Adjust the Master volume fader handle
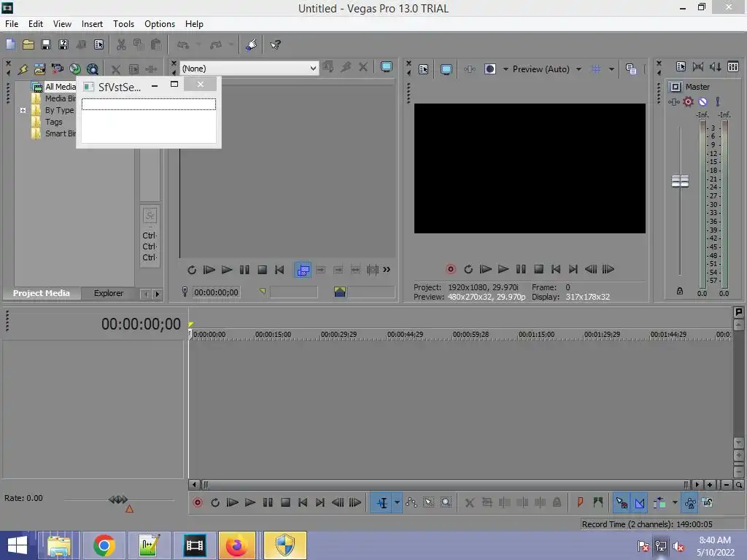747x560 pixels. 680,181
